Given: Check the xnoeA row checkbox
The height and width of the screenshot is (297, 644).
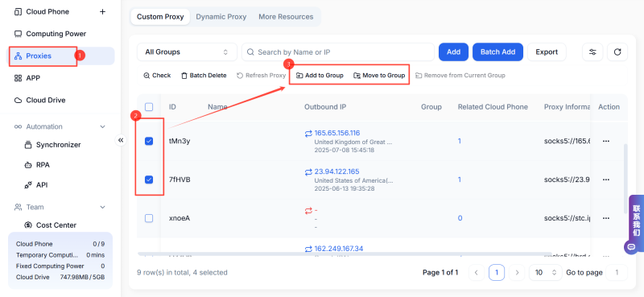Looking at the screenshot, I should point(149,218).
